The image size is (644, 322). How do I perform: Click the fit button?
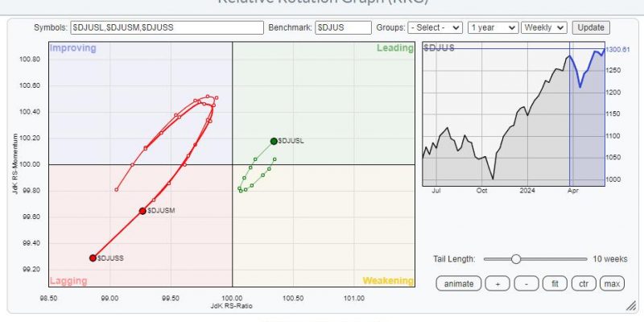coord(555,283)
